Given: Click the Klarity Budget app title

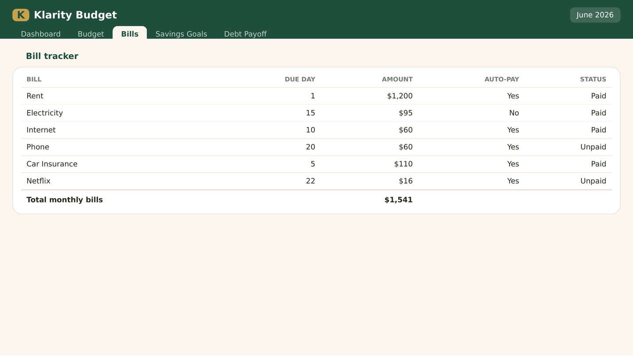Looking at the screenshot, I should [75, 15].
